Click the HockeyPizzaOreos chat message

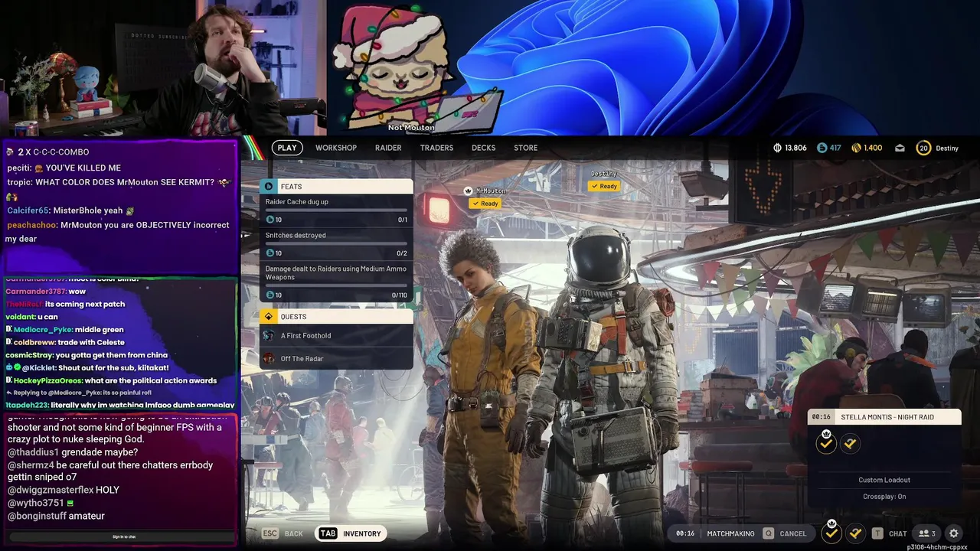point(111,380)
